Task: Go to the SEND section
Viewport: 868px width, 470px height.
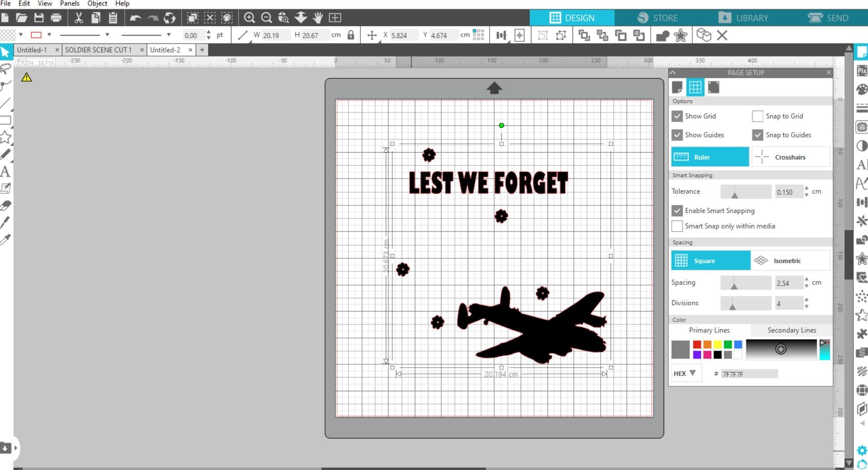Action: (x=828, y=18)
